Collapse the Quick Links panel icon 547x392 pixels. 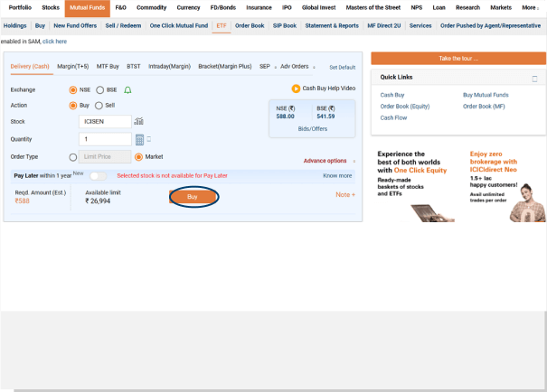534,79
